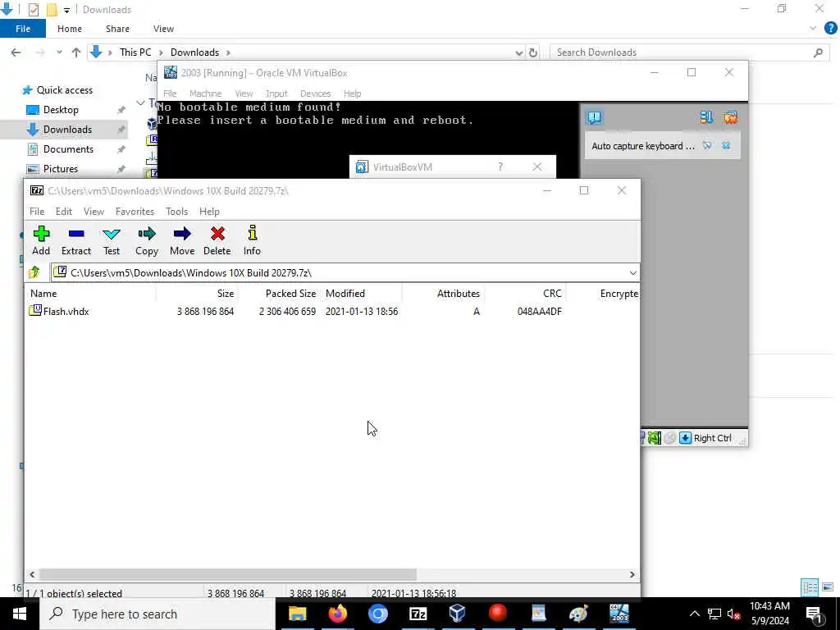Image resolution: width=840 pixels, height=630 pixels.
Task: Click the delete all notifications icon in VirtualBox
Action: tap(730, 117)
